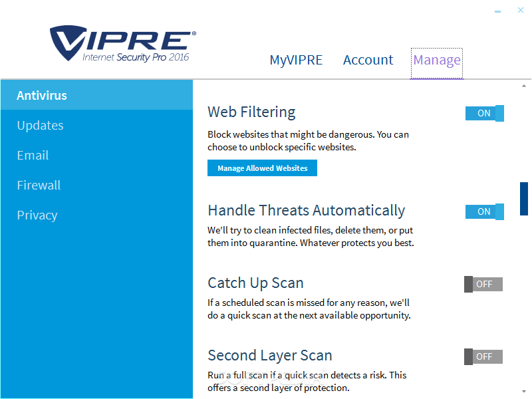Click the scrollbar down arrow

[x=524, y=392]
